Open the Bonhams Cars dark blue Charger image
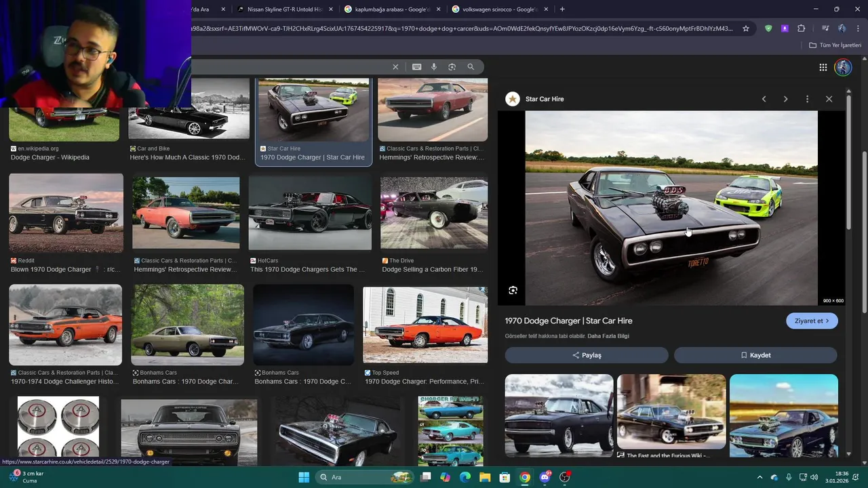This screenshot has width=868, height=488. [303, 325]
